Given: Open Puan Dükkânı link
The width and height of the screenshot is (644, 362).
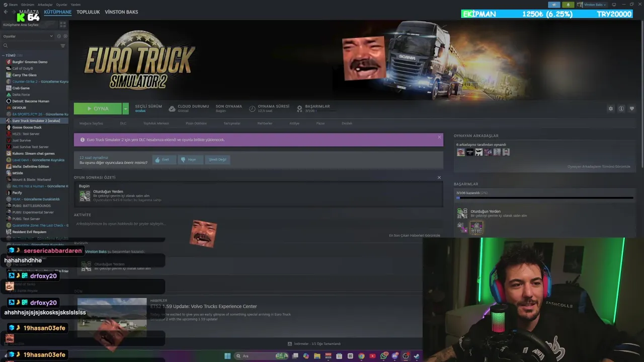Looking at the screenshot, I should 196,123.
